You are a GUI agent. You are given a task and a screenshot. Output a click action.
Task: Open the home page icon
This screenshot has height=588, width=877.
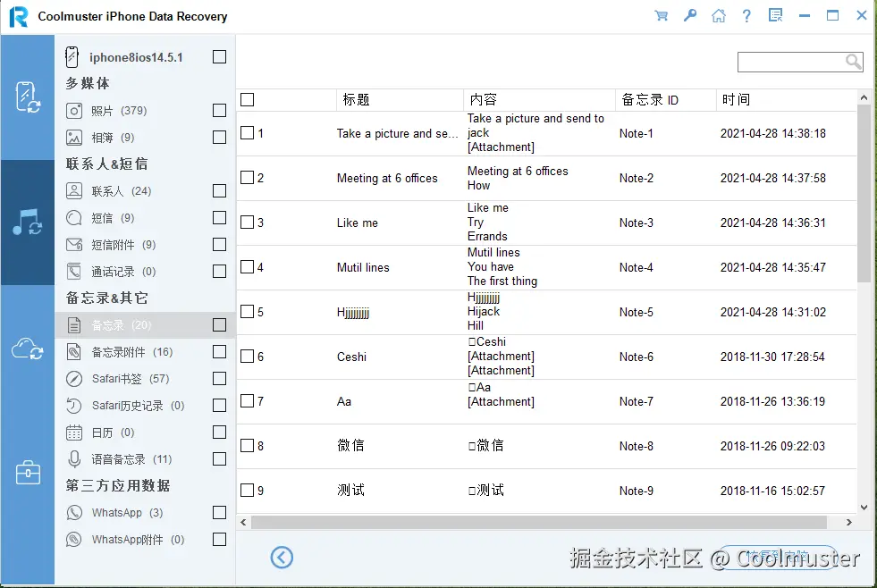[718, 15]
